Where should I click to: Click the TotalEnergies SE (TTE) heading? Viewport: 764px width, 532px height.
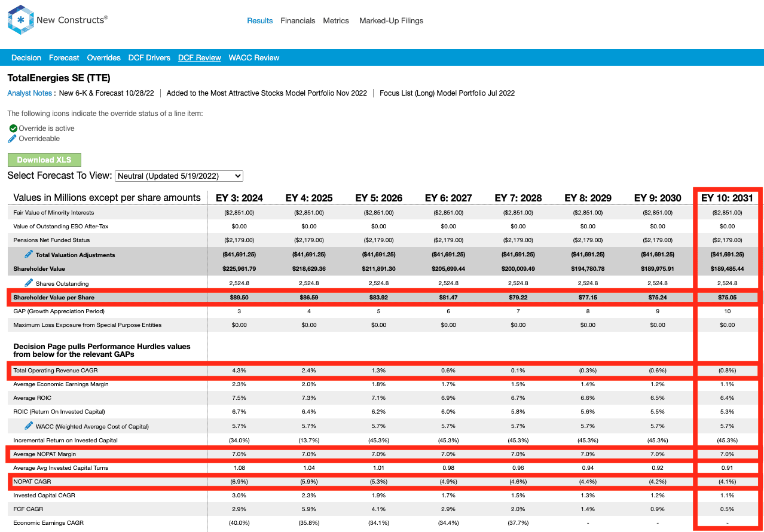pyautogui.click(x=59, y=78)
